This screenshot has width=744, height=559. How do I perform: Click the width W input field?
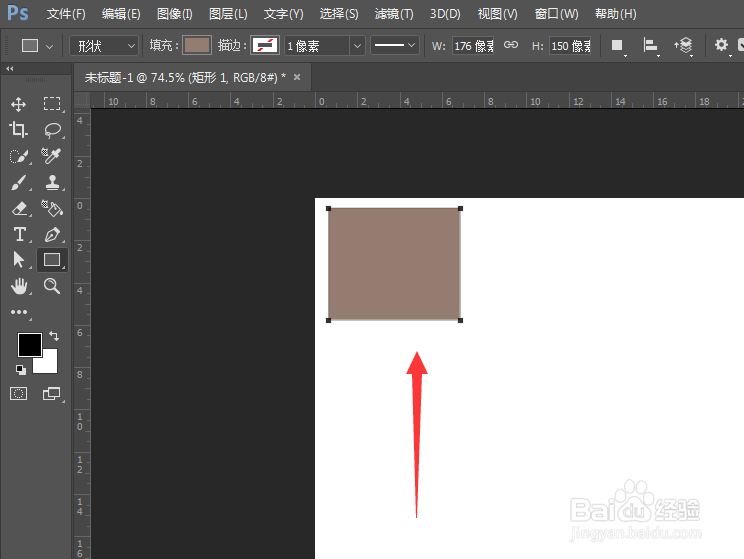pyautogui.click(x=473, y=46)
